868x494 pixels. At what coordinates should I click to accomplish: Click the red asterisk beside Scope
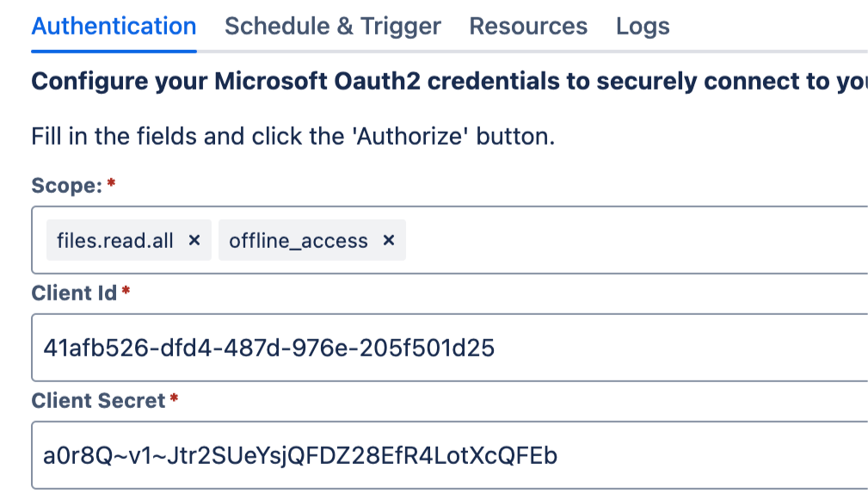click(x=111, y=183)
